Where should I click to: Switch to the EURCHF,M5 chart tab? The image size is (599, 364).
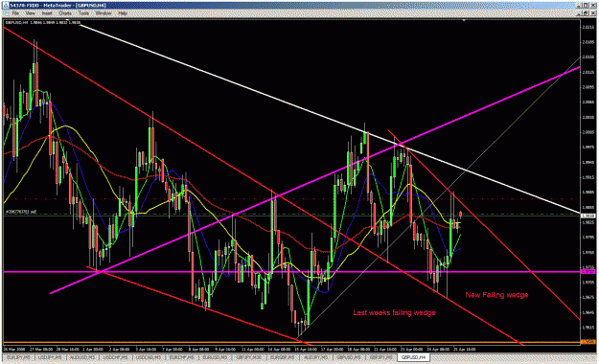click(x=183, y=357)
